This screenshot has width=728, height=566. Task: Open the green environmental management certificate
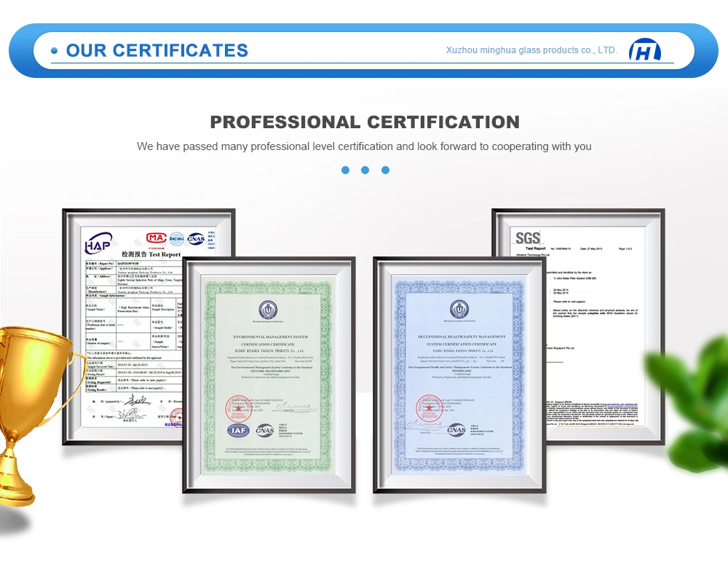(x=269, y=374)
